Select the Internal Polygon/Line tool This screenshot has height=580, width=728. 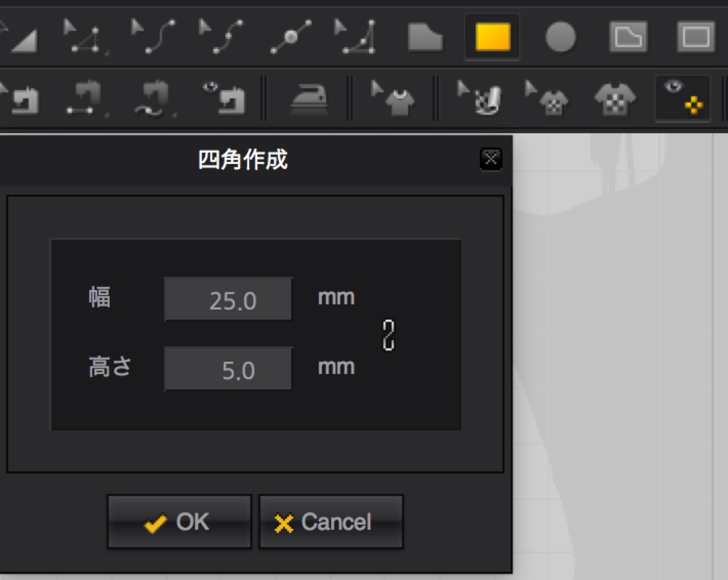coord(628,37)
